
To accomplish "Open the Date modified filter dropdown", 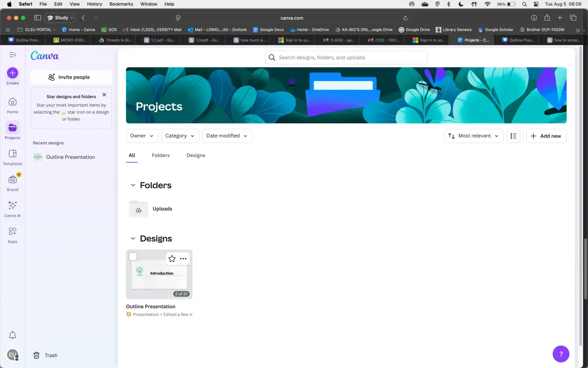I will click(227, 136).
